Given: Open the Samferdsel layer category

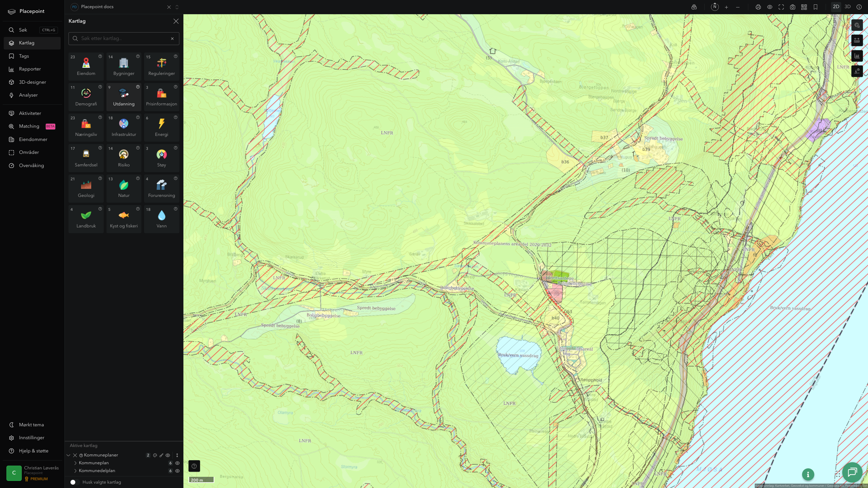Looking at the screenshot, I should (86, 158).
